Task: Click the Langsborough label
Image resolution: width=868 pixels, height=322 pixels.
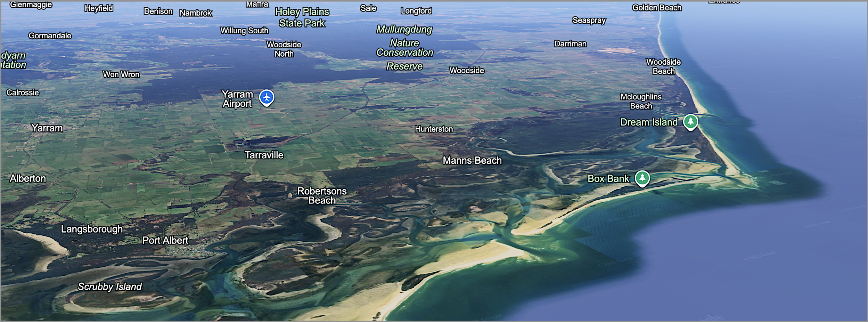Action: click(x=92, y=229)
